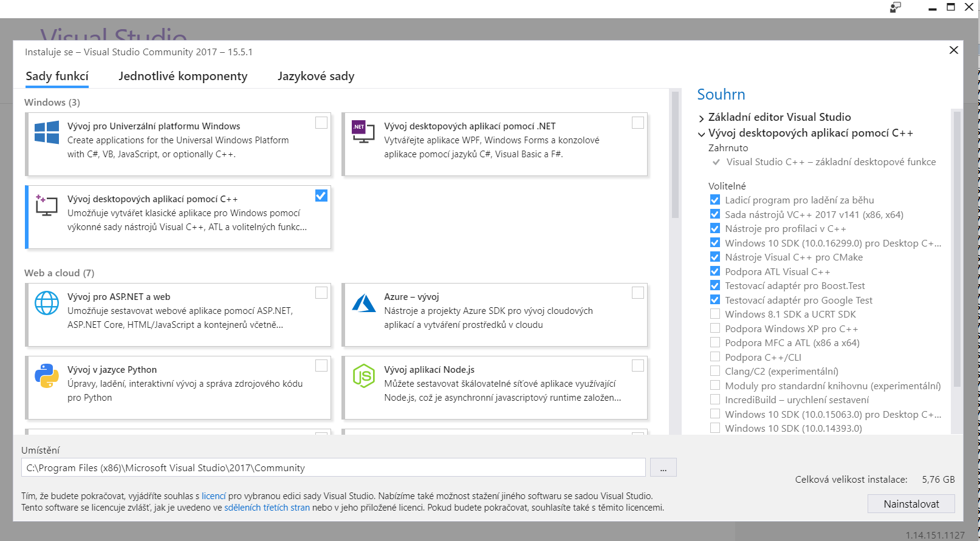Check Windows 10 SDK (10.0.15063.0) option
The width and height of the screenshot is (980, 541).
click(x=715, y=414)
